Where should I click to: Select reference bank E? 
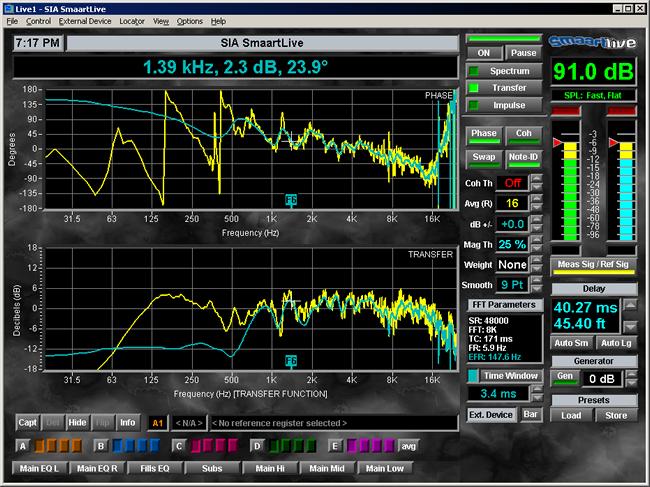(335, 446)
